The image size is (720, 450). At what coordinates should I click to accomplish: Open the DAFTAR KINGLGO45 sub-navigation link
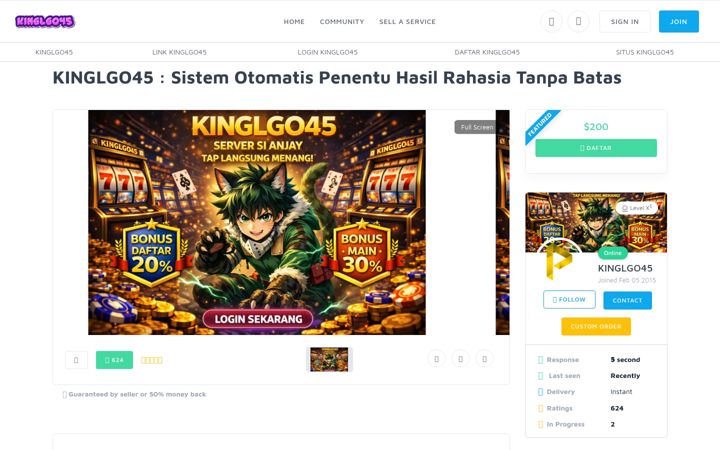coord(487,52)
